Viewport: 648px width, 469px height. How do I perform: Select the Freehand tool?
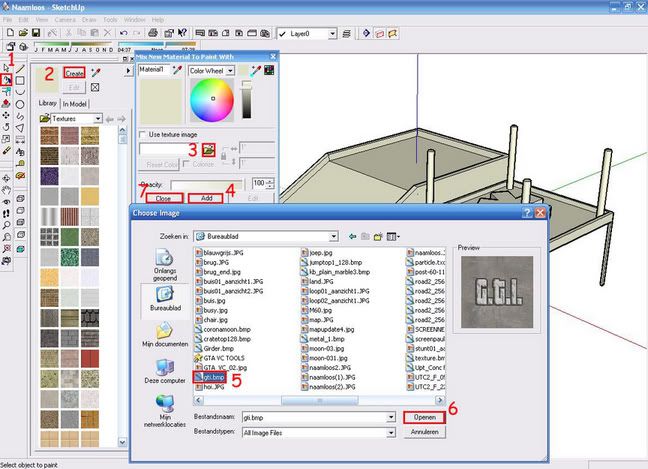pyautogui.click(x=20, y=116)
